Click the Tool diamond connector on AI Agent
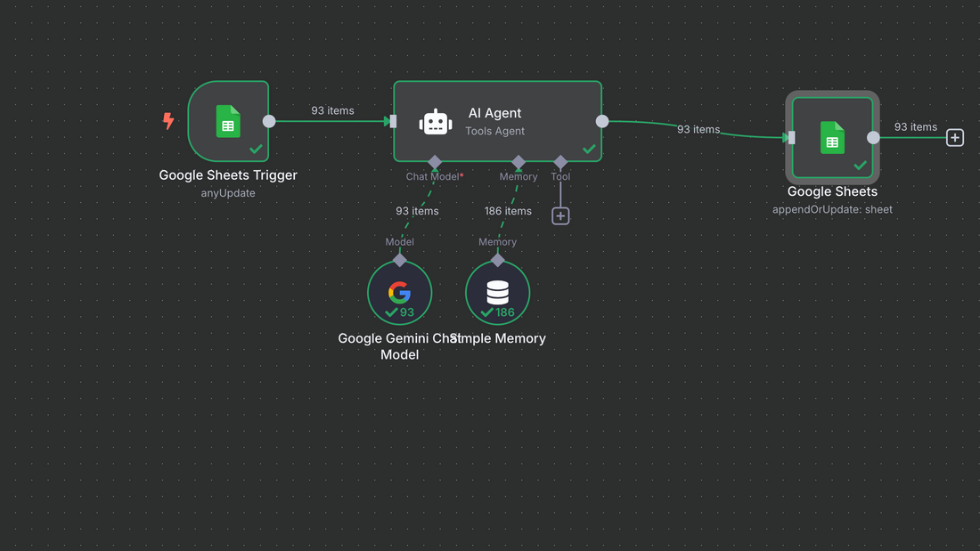Viewport: 980px width, 551px height. pos(560,162)
